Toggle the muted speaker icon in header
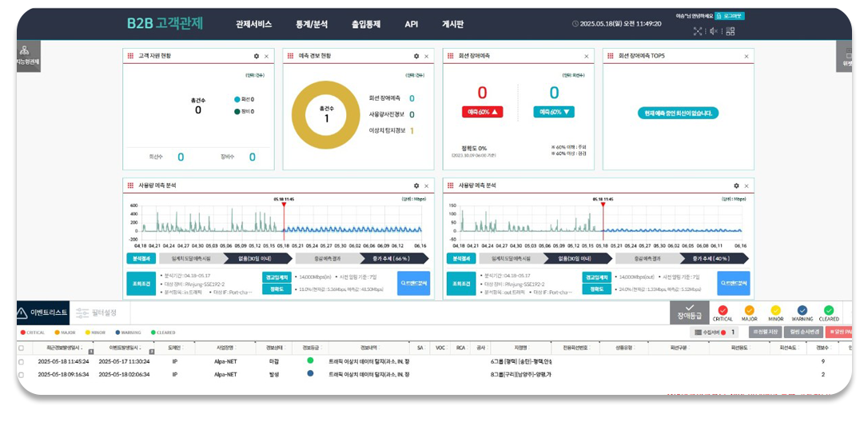Viewport: 868px width, 438px height. click(x=714, y=31)
